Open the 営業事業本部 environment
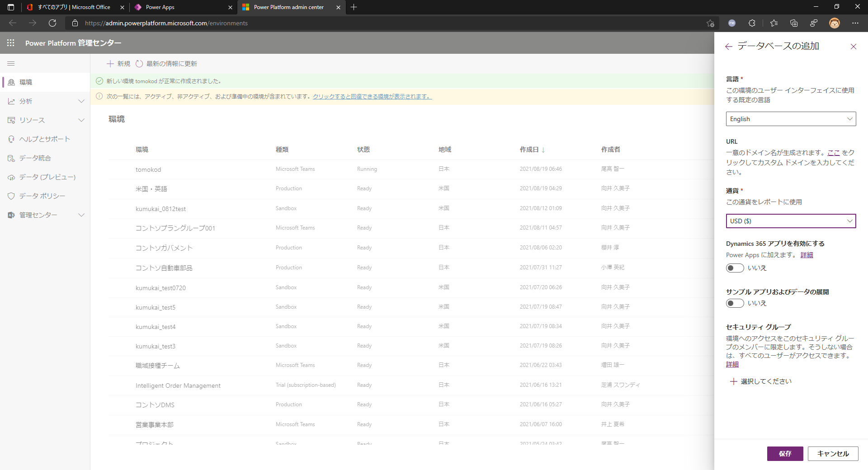868x470 pixels. 155,425
